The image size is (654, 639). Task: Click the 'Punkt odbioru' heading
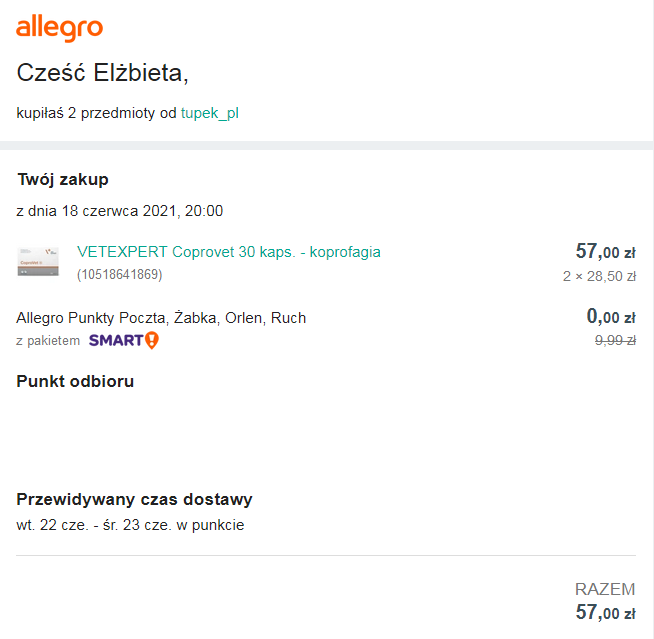pos(75,381)
